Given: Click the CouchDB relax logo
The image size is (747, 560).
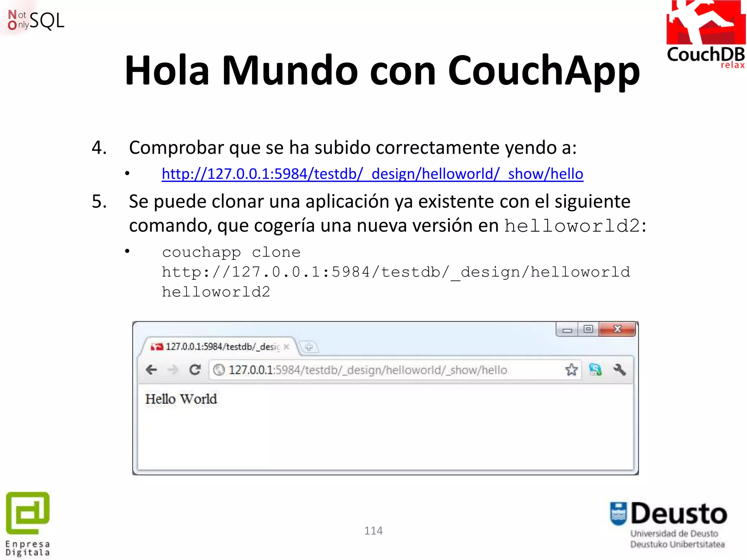Looking at the screenshot, I should [706, 35].
